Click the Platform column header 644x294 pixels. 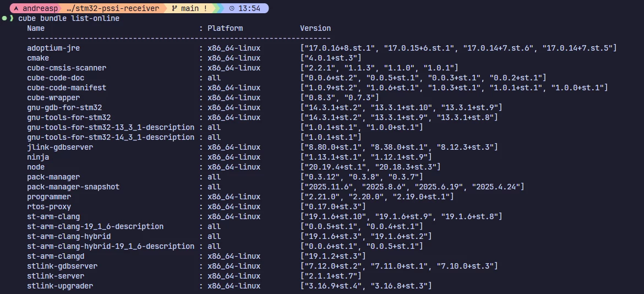click(225, 28)
